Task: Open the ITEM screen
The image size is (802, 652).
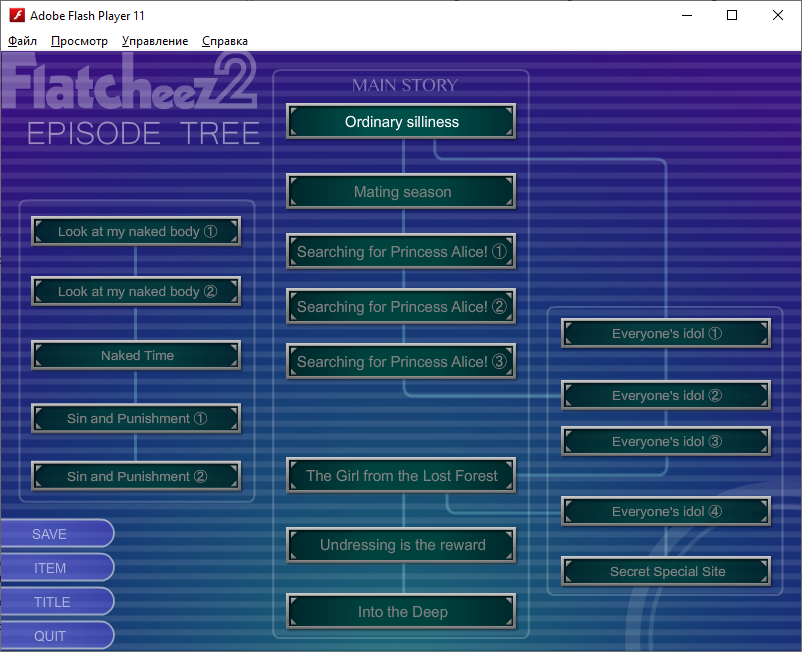Action: [x=57, y=568]
